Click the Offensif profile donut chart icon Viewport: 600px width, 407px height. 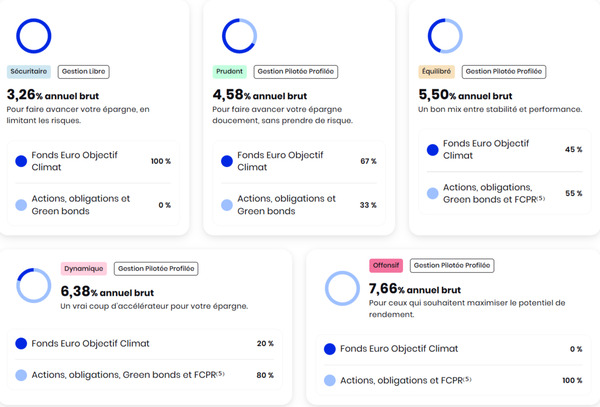click(342, 288)
